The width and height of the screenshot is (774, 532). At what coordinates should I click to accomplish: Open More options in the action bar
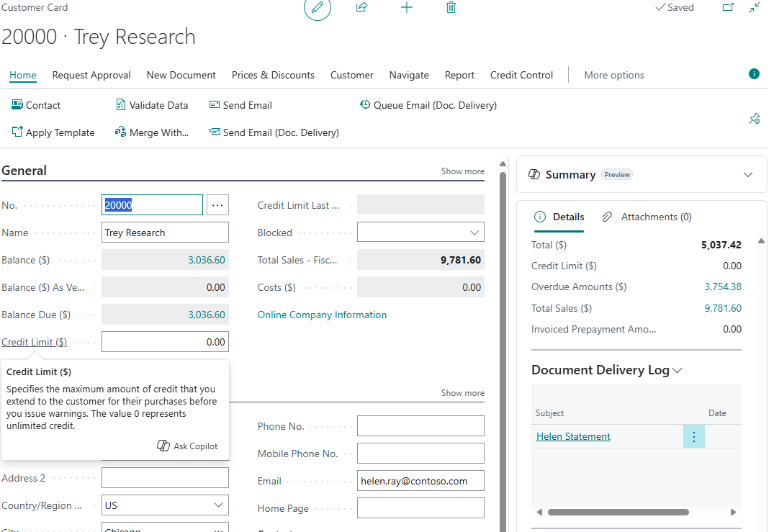tap(613, 75)
